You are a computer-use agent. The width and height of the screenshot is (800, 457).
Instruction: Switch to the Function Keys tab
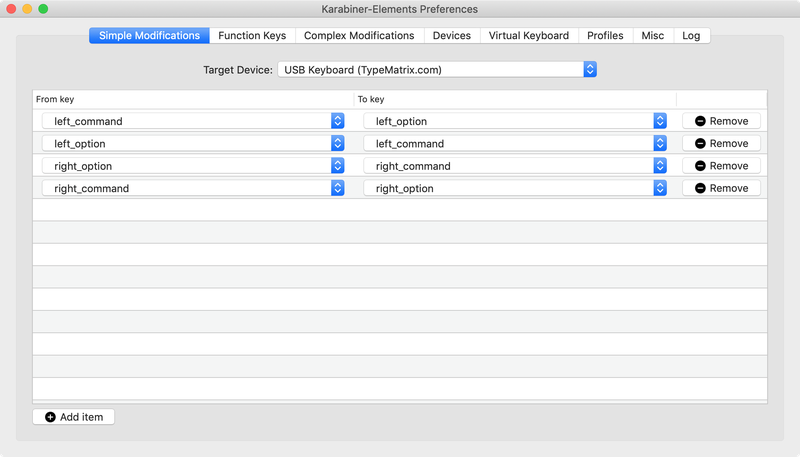252,35
